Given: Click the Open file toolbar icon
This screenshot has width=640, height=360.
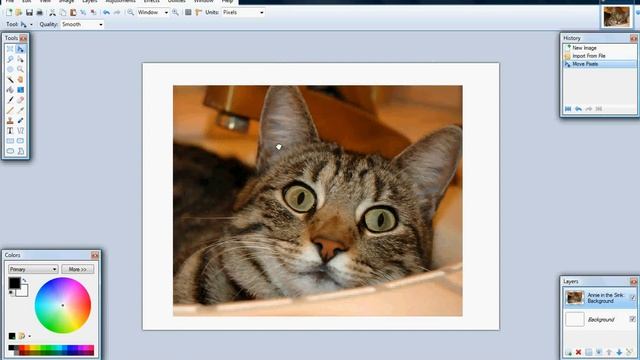Looking at the screenshot, I should tap(19, 13).
